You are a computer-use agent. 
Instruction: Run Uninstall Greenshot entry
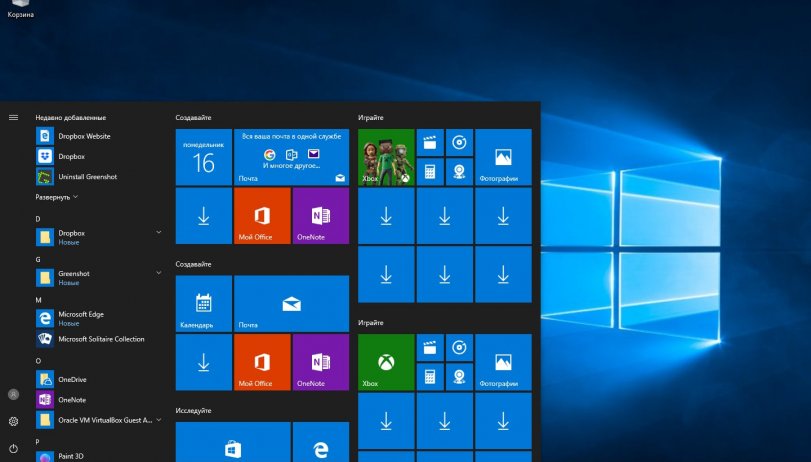coord(98,176)
